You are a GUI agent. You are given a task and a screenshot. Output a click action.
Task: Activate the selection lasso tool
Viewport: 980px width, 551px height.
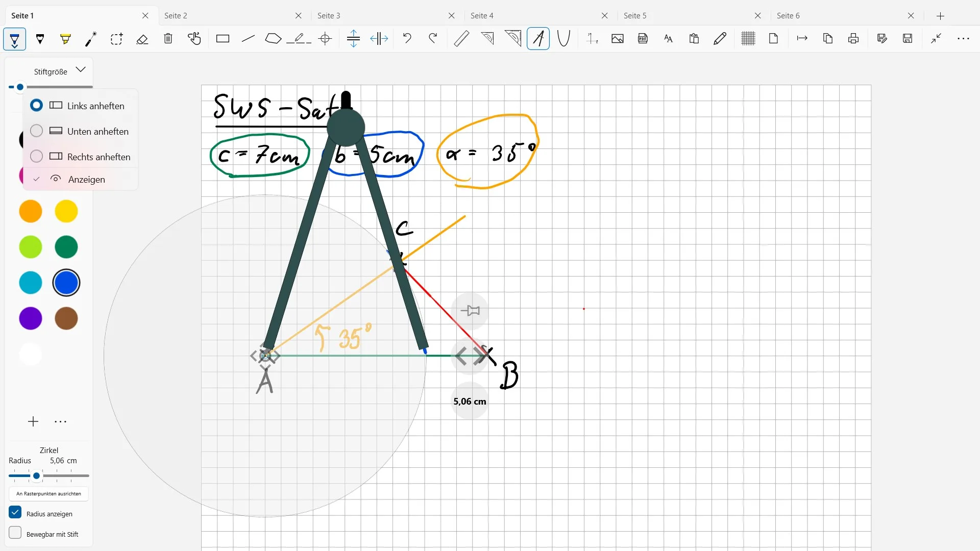click(116, 39)
